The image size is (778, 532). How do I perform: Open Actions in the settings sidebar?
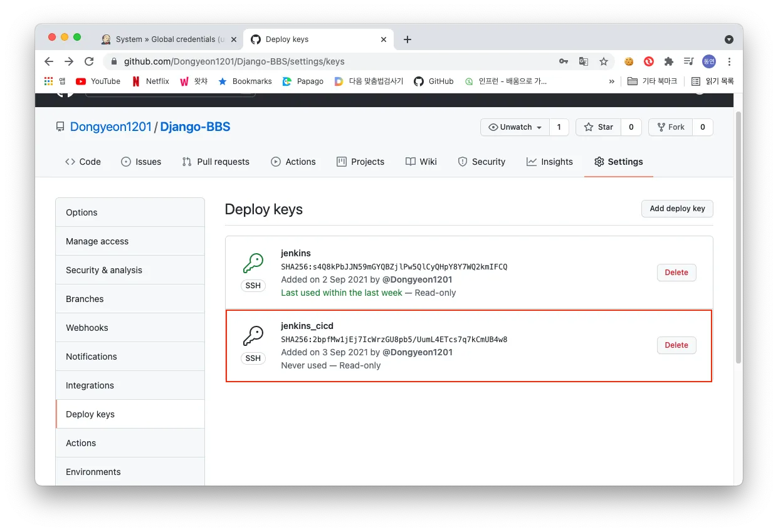point(130,443)
